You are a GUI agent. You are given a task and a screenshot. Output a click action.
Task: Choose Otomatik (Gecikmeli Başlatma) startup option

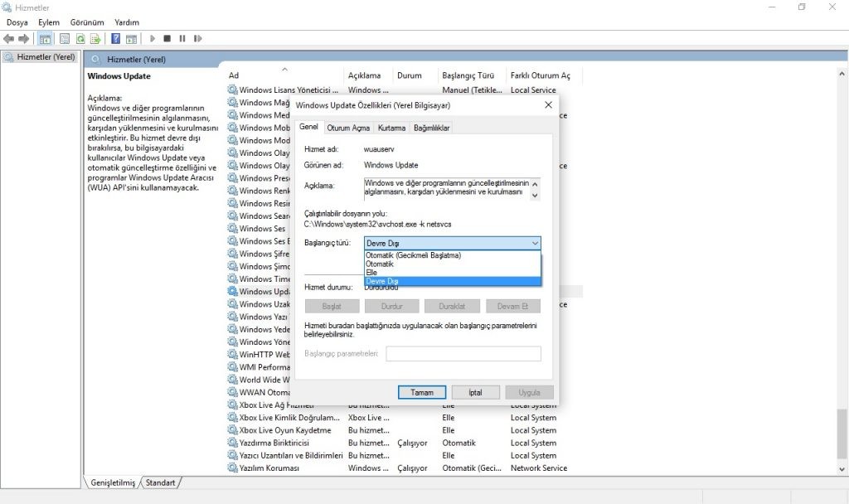pos(452,255)
